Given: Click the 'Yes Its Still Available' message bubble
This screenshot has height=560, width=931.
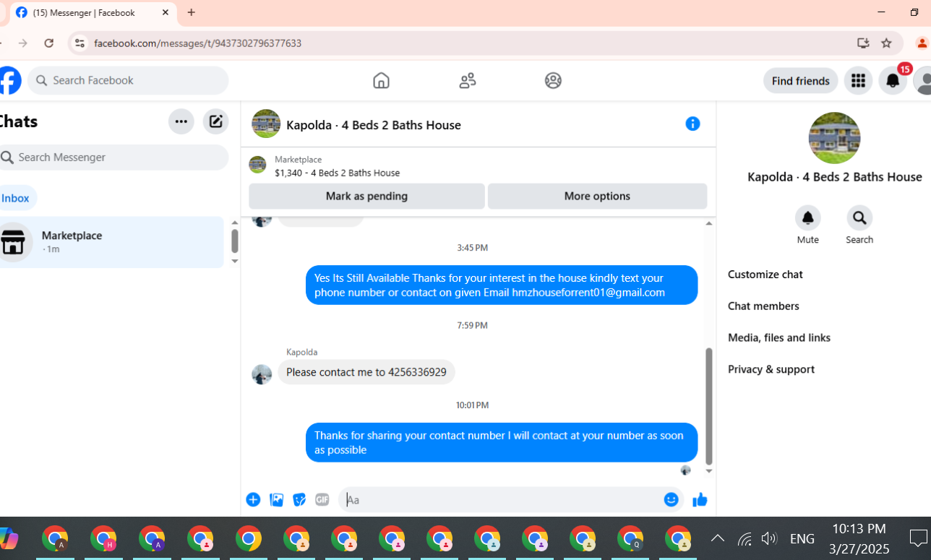Looking at the screenshot, I should coord(502,285).
